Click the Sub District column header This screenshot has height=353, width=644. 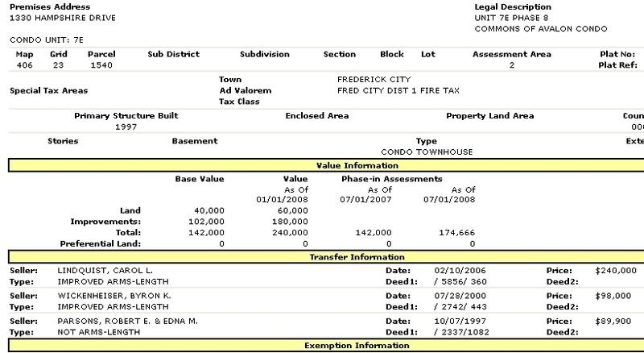(x=173, y=54)
